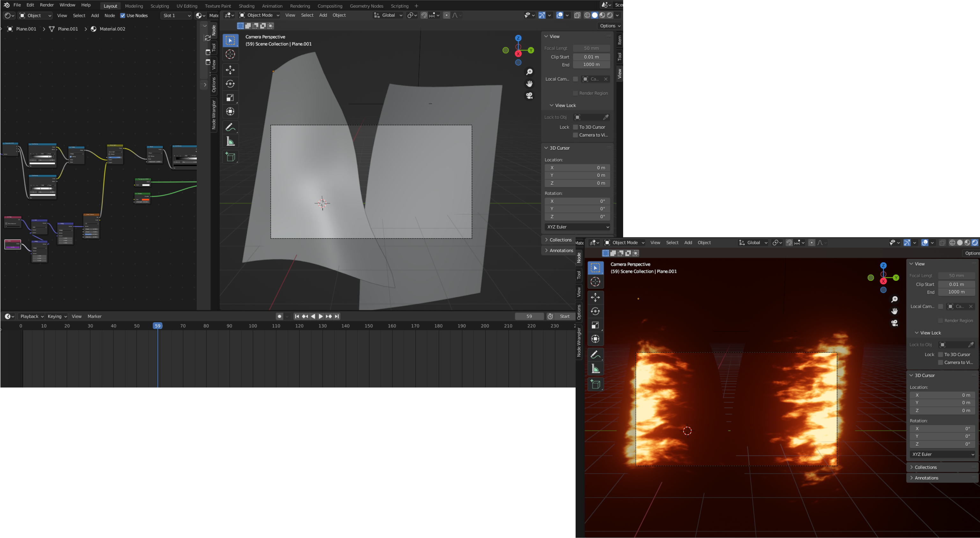
Task: Disable the Use Nodes checkbox
Action: click(123, 16)
